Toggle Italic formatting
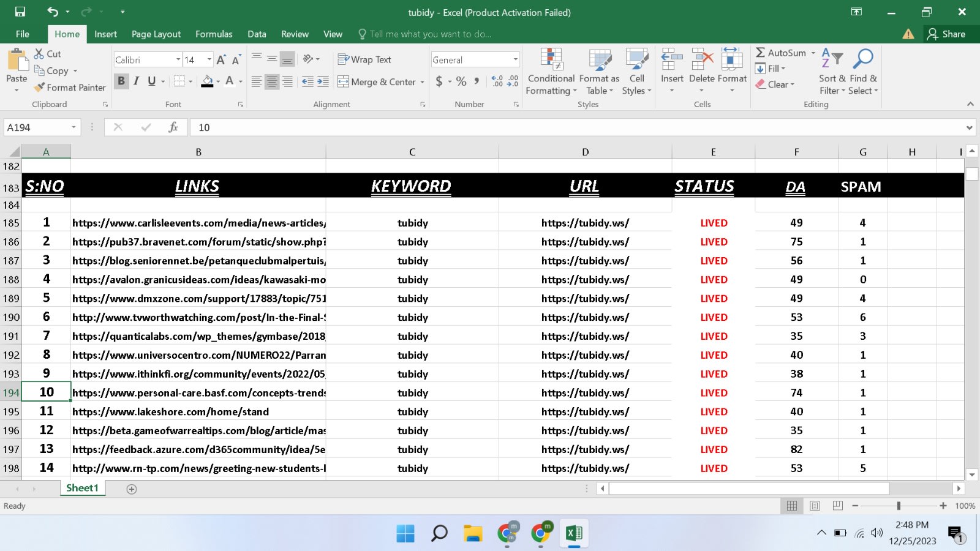 coord(136,81)
